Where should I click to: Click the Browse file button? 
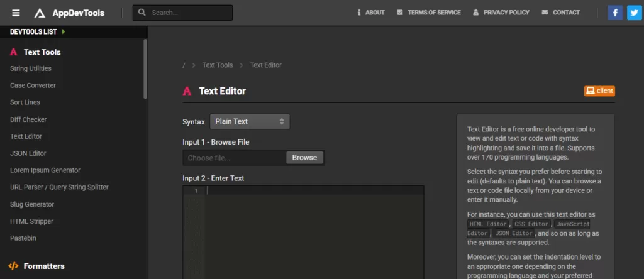(304, 158)
